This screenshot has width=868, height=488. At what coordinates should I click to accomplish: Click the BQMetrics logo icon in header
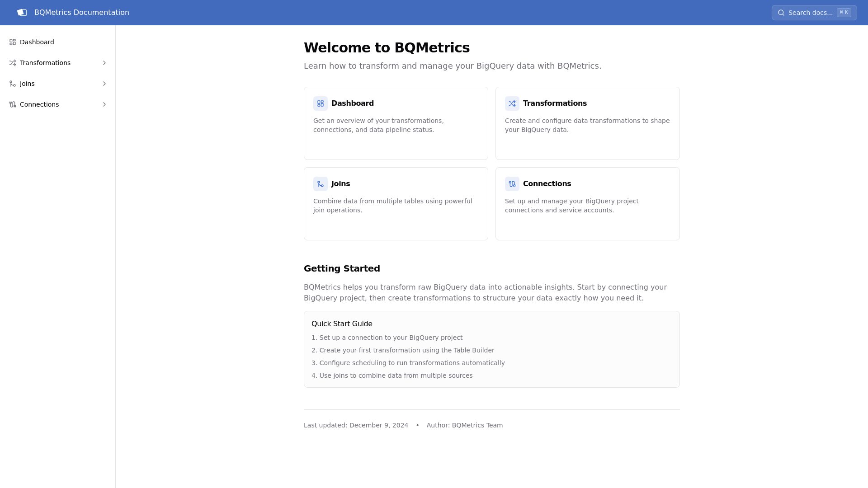coord(22,13)
